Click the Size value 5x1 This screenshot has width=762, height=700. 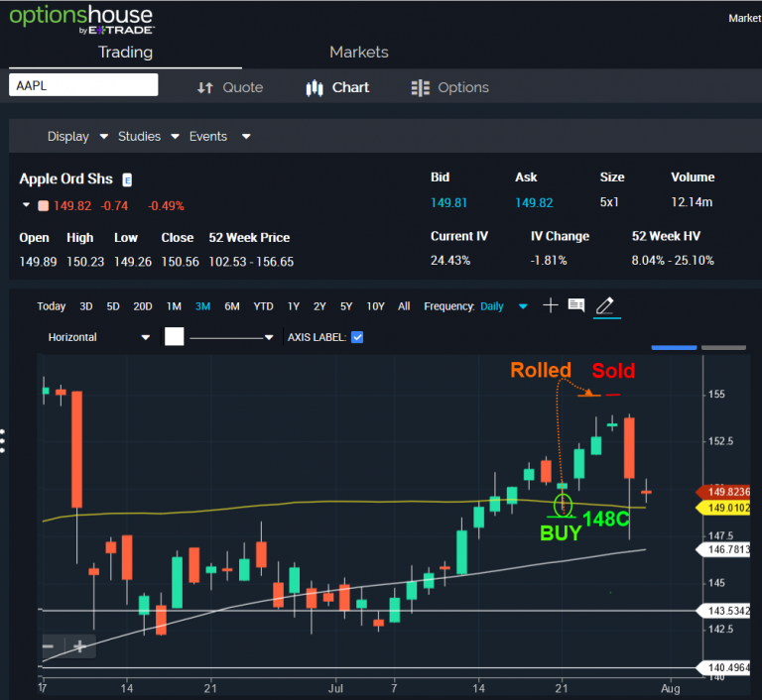[609, 202]
